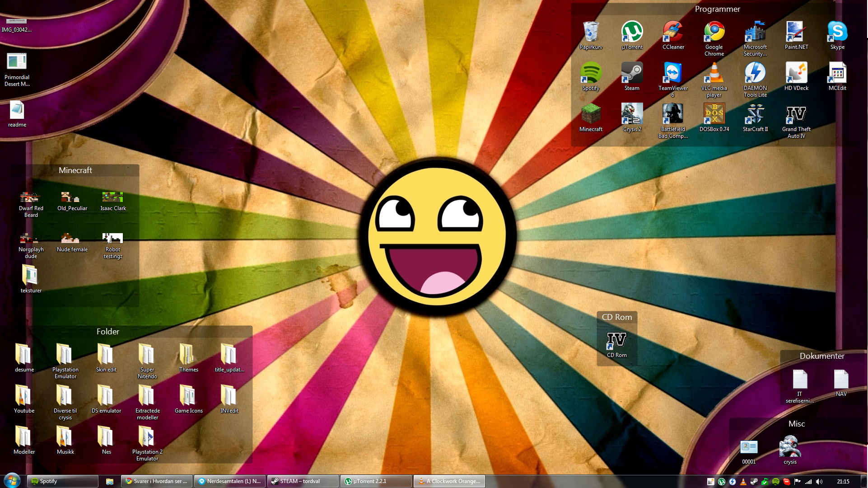Open the teksturer folder
The width and height of the screenshot is (868, 488).
point(31,279)
